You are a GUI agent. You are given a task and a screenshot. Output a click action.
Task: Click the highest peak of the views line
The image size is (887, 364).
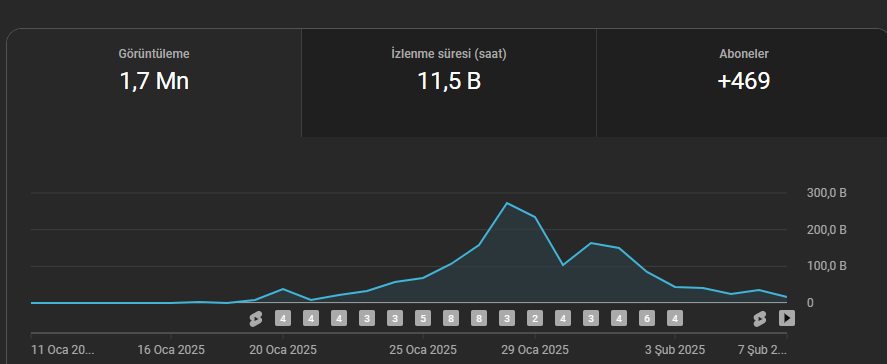point(507,203)
